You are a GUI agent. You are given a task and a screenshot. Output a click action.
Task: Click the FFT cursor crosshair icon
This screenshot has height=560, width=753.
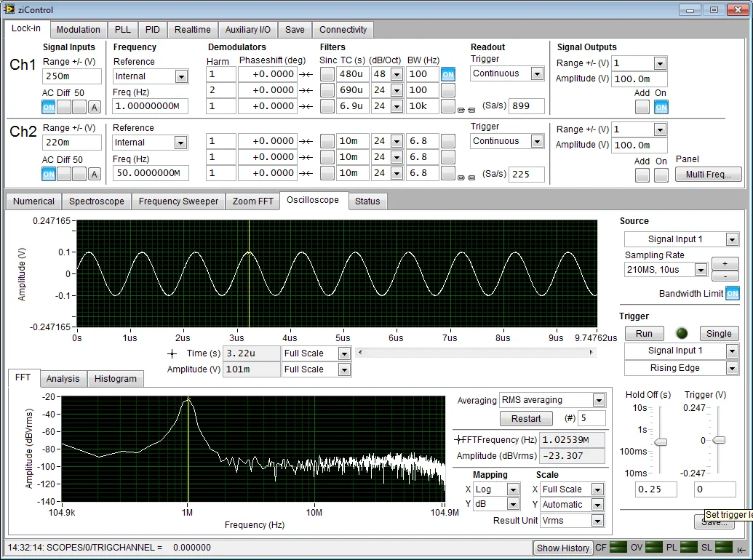coord(458,439)
